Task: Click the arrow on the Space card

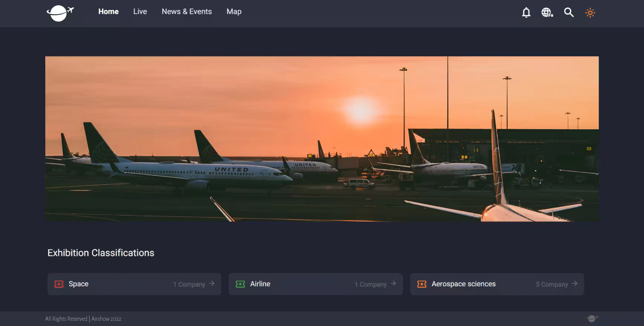Action: tap(212, 284)
